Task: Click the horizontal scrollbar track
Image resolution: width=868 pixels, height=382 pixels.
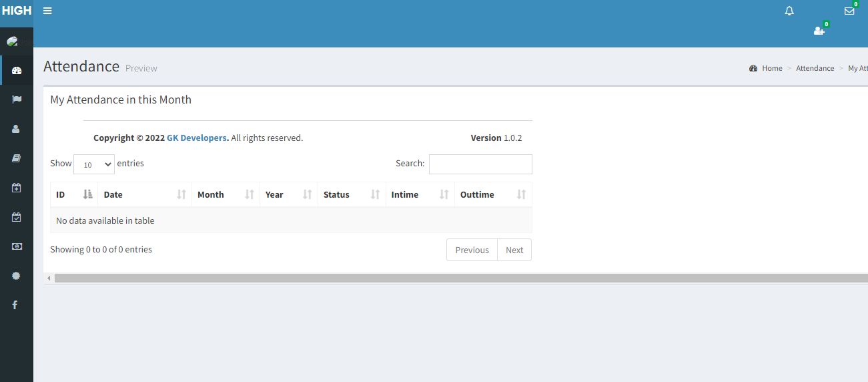Action: click(461, 278)
